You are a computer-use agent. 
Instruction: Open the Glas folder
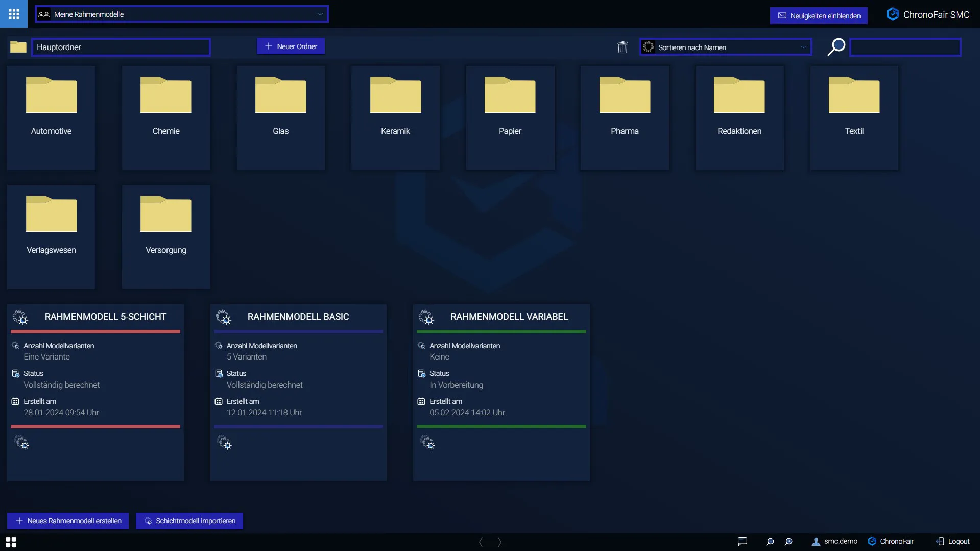tap(280, 117)
